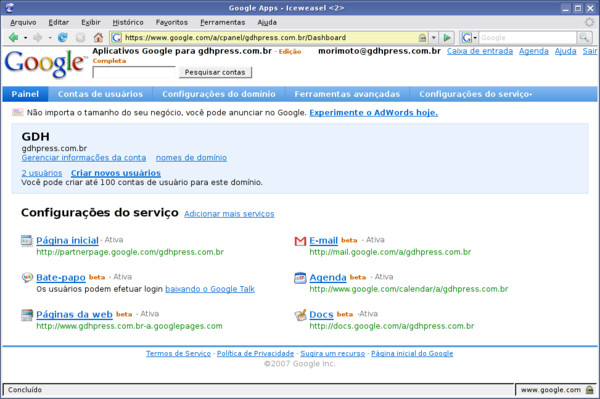Click Termos de Serviço footer link
This screenshot has height=399, width=600.
(x=178, y=353)
